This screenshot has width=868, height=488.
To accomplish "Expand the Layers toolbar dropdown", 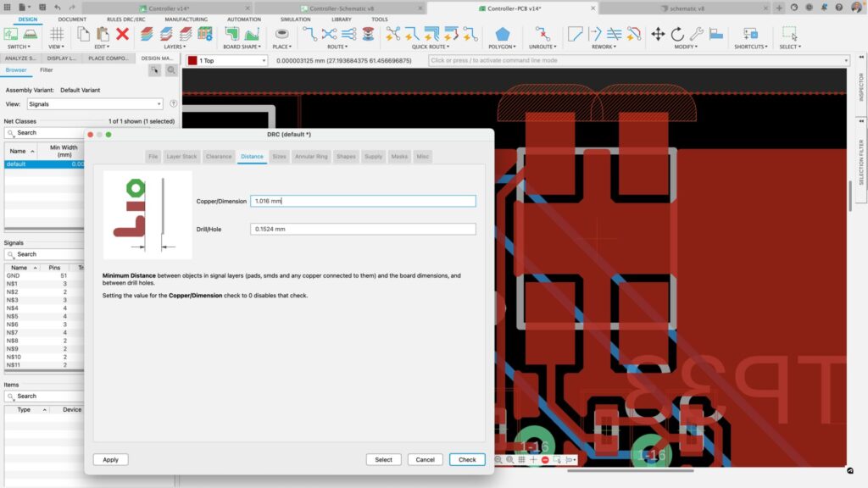I will point(175,47).
